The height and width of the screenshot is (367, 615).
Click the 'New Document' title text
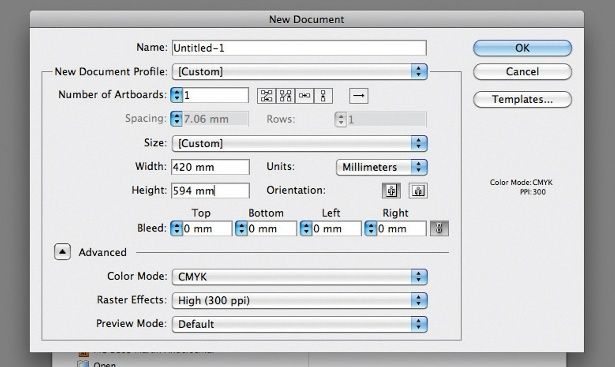coord(307,19)
